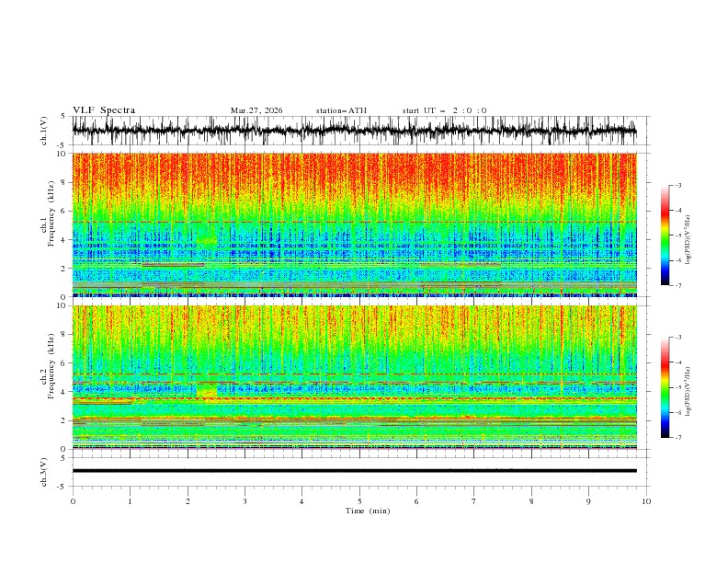Select the date text "Mar.27, 2026"
The width and height of the screenshot is (728, 563).
click(256, 110)
